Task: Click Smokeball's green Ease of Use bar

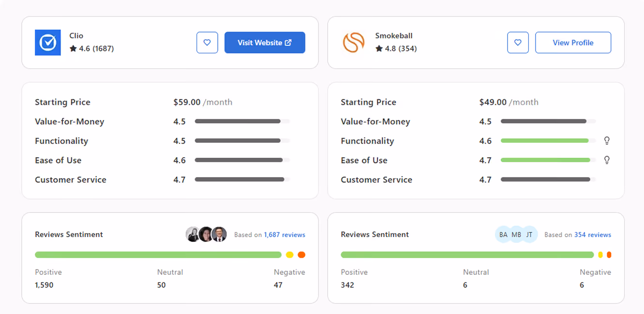Action: point(548,160)
